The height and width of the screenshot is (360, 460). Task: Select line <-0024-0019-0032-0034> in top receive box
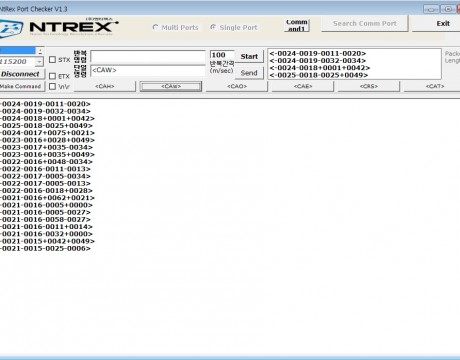tap(318, 61)
